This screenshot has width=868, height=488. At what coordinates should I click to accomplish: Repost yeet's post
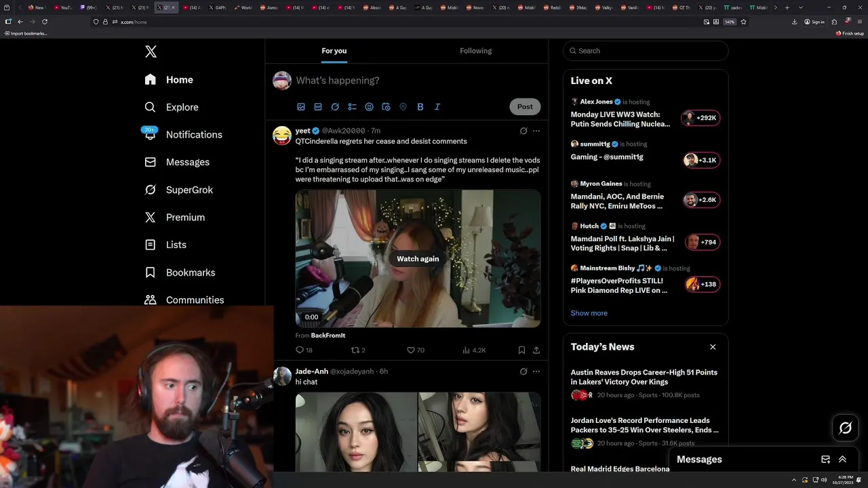coord(358,350)
